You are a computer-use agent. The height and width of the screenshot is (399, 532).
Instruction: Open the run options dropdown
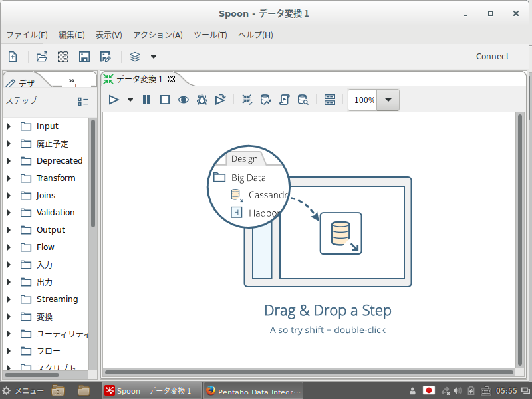[x=130, y=100]
